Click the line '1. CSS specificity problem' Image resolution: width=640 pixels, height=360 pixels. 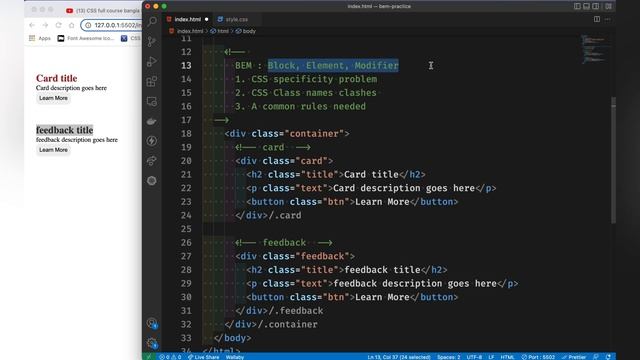(x=306, y=79)
